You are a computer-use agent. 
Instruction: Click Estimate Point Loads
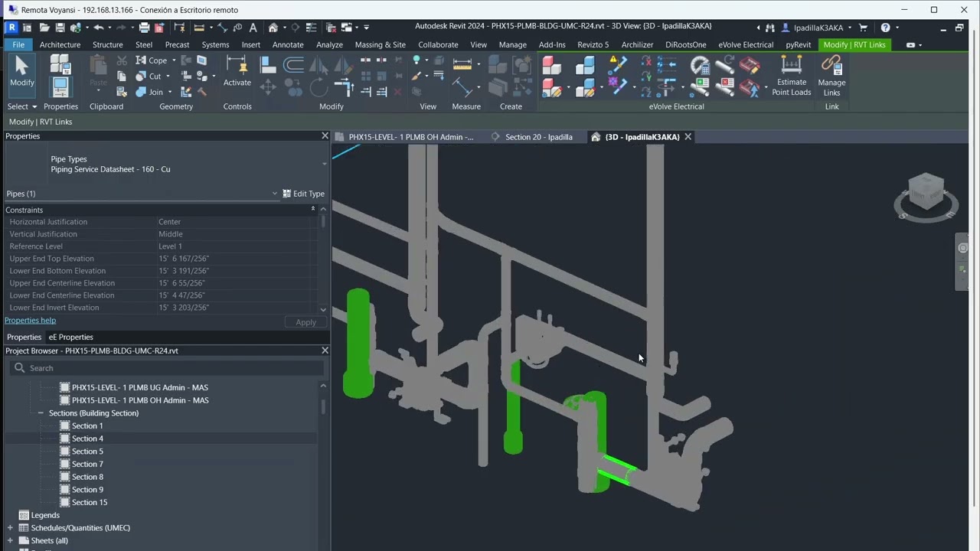click(792, 75)
